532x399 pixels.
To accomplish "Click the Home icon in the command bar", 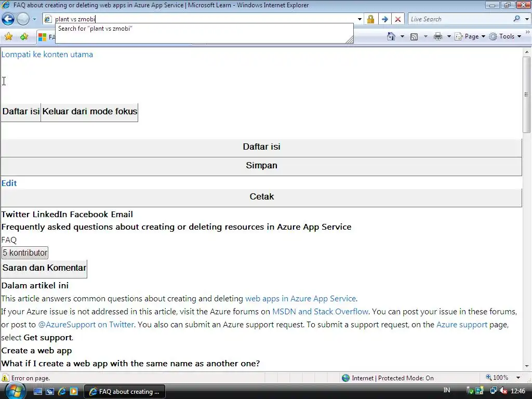I will click(x=391, y=36).
